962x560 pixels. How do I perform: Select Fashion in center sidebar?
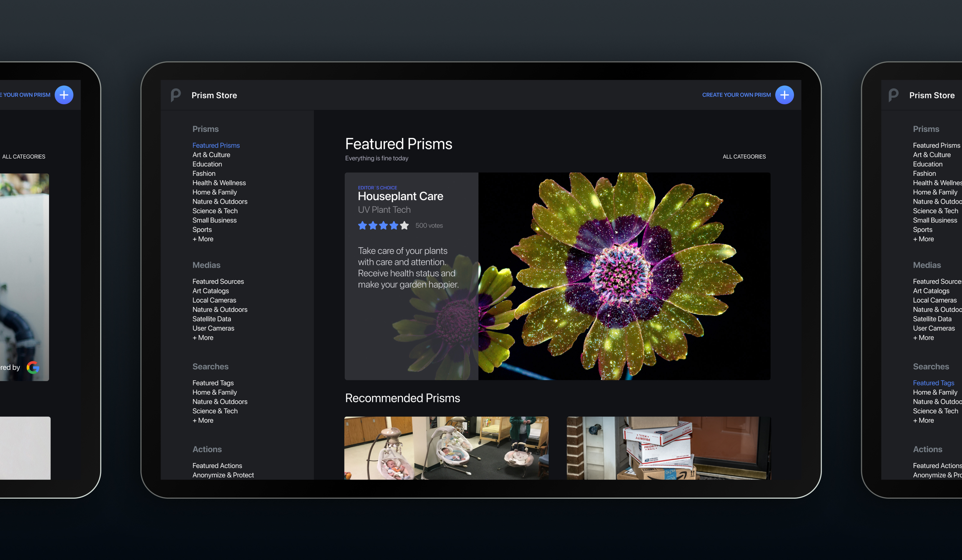point(204,174)
